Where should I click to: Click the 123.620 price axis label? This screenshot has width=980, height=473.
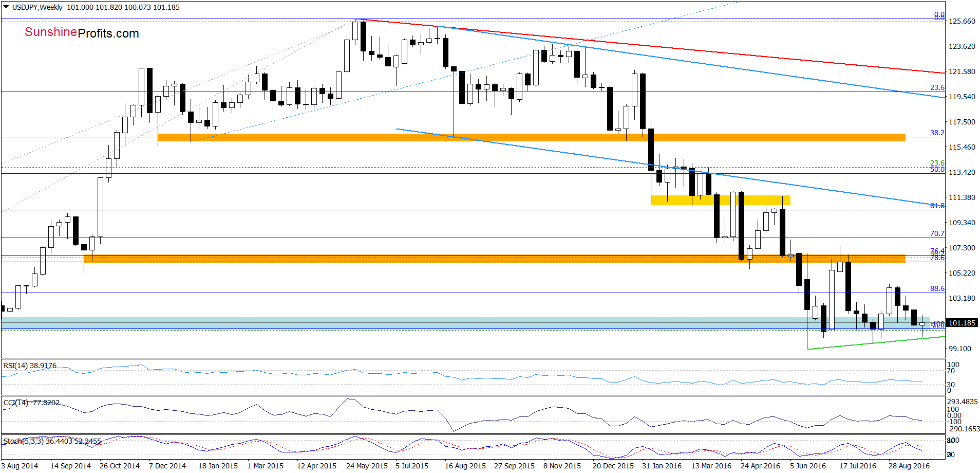point(962,46)
